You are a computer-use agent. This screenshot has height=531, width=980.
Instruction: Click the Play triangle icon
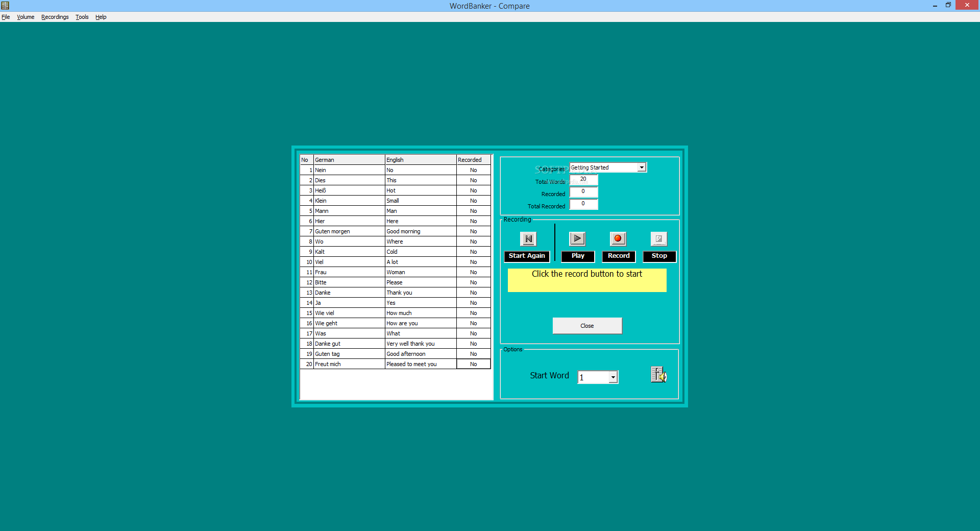(577, 238)
